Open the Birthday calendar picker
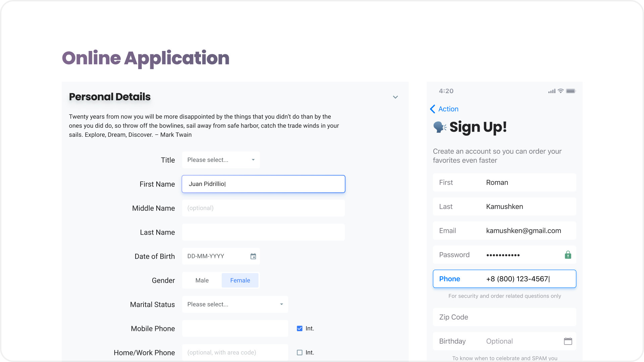Screen dimensions: 644x362 point(568,341)
